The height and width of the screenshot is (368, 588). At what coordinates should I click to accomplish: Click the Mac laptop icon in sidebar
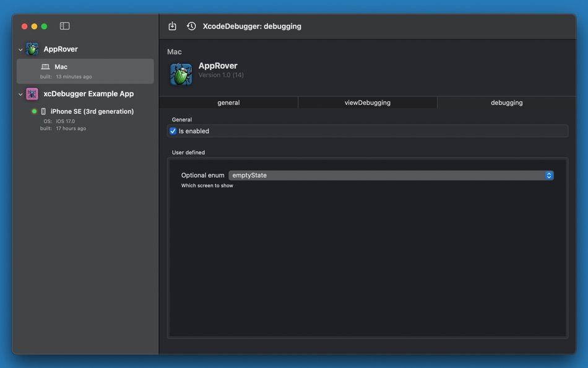tap(45, 67)
